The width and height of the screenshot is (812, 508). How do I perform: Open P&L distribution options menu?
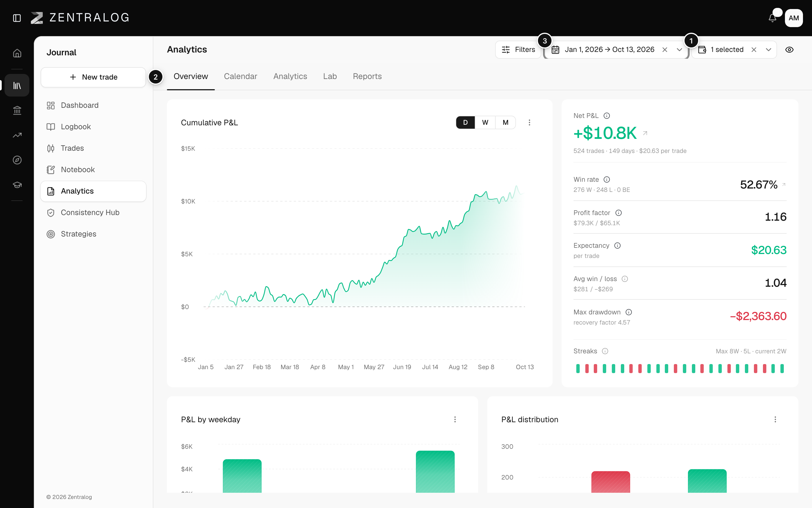tap(775, 419)
